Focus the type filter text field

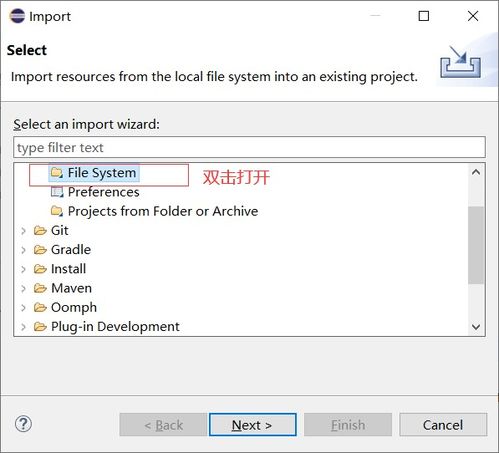coord(249,147)
